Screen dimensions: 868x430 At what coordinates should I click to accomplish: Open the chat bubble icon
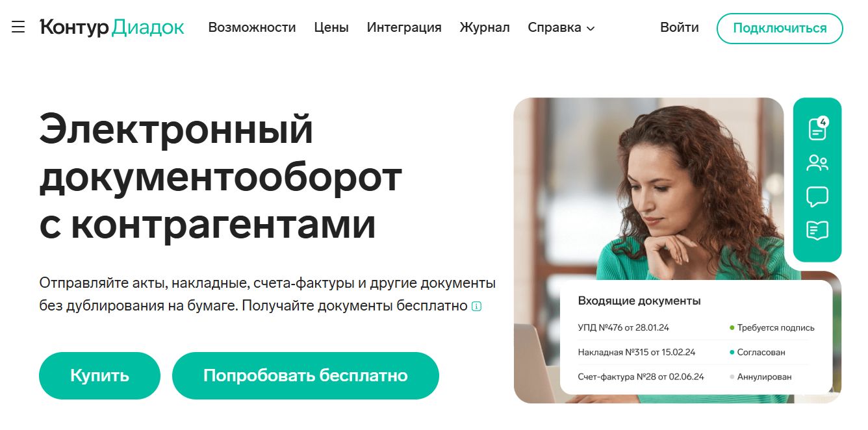(x=817, y=197)
